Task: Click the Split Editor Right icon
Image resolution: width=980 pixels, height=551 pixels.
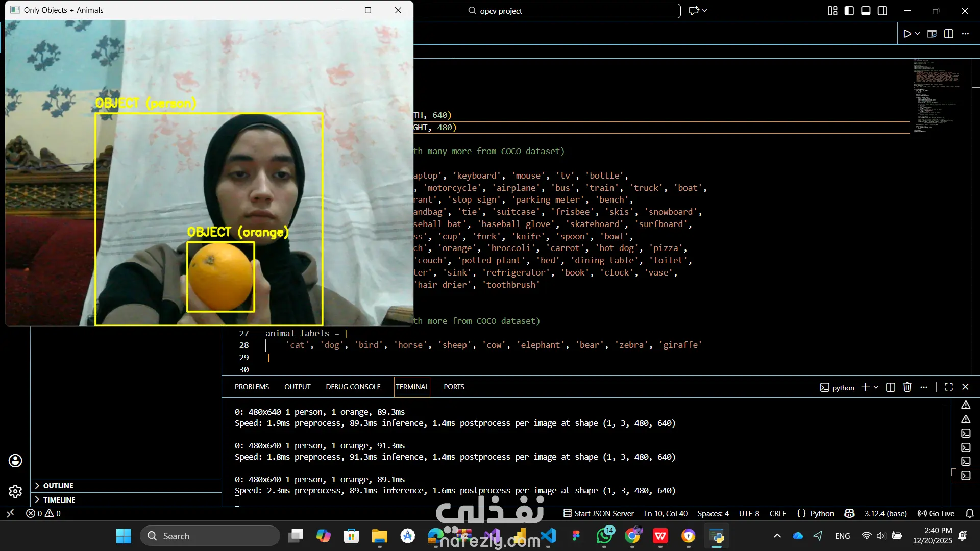Action: 949,34
